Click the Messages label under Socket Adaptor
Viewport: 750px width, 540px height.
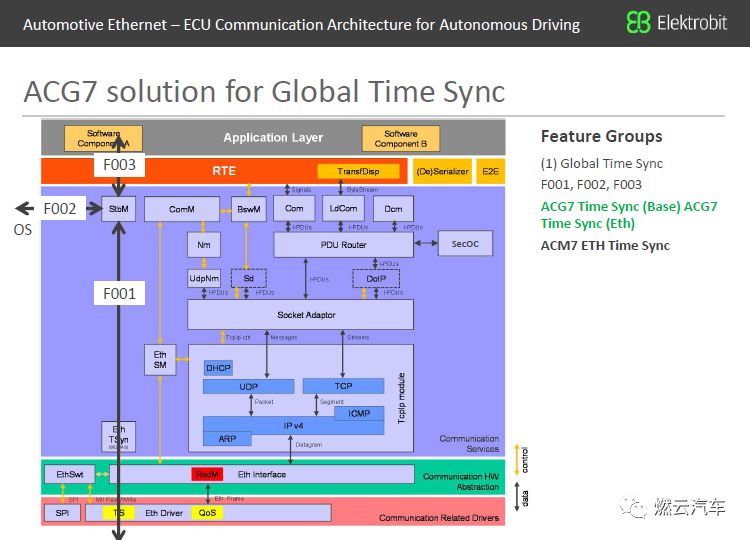(284, 337)
